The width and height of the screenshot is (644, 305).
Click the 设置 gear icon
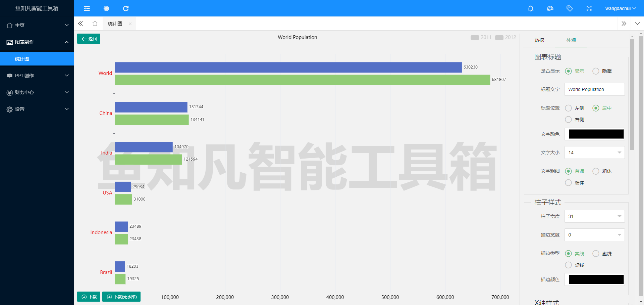coord(10,109)
